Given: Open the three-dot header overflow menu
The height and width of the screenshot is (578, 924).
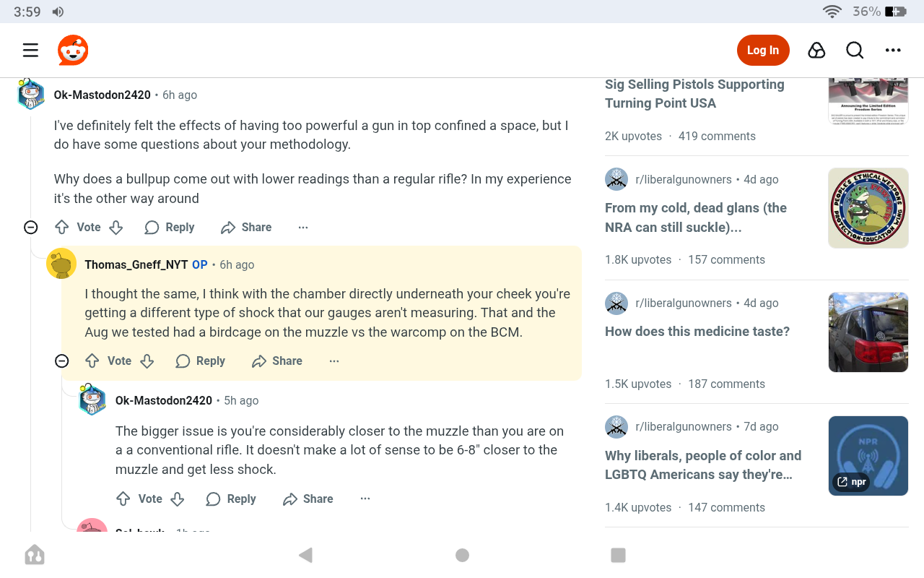Looking at the screenshot, I should (x=893, y=50).
